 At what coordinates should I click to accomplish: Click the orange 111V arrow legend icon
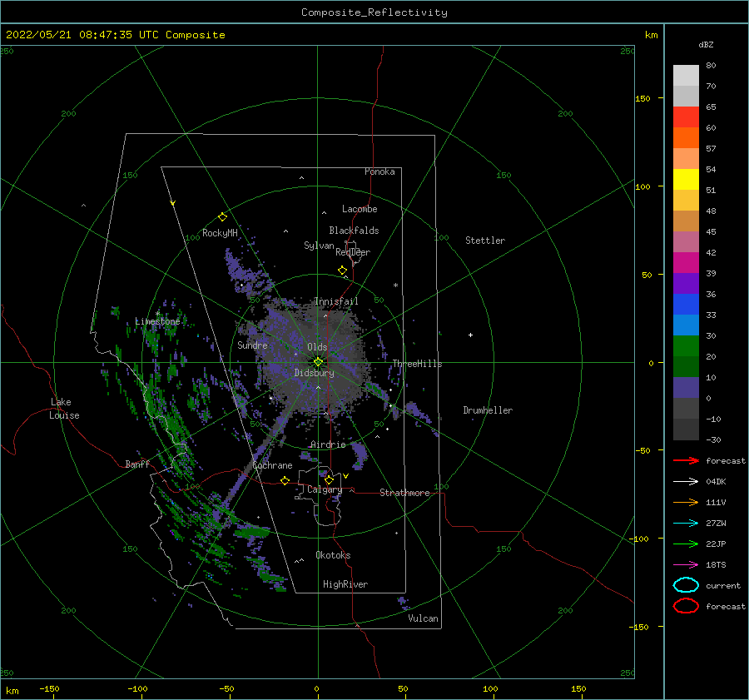(686, 502)
